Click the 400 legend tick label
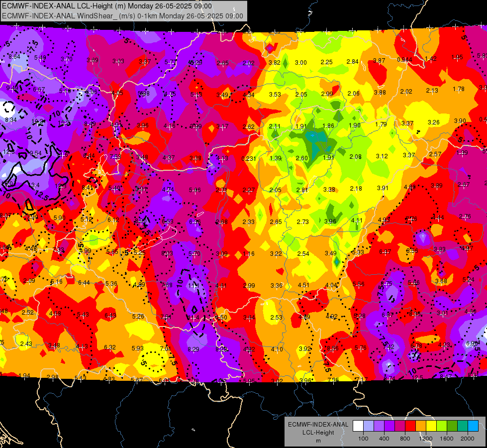Screen dimensions: 487x448 click(x=384, y=439)
